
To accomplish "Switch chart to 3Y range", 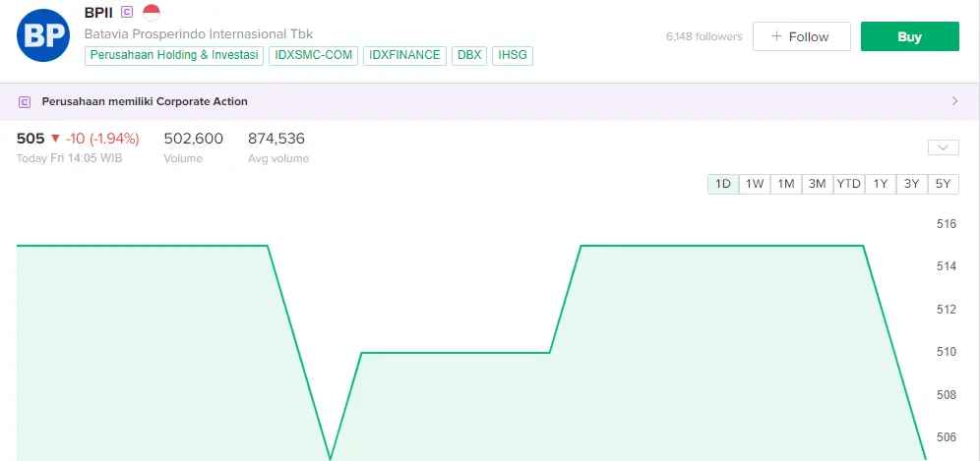I will (912, 184).
